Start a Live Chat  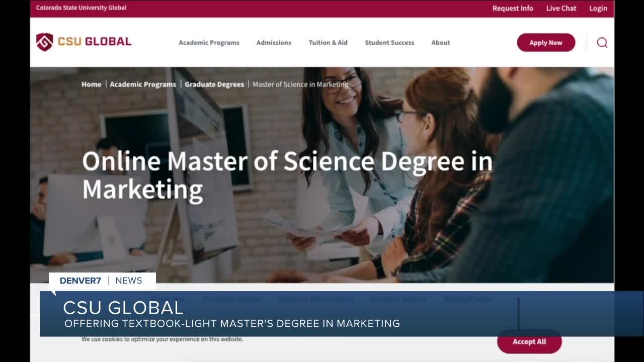(x=561, y=8)
